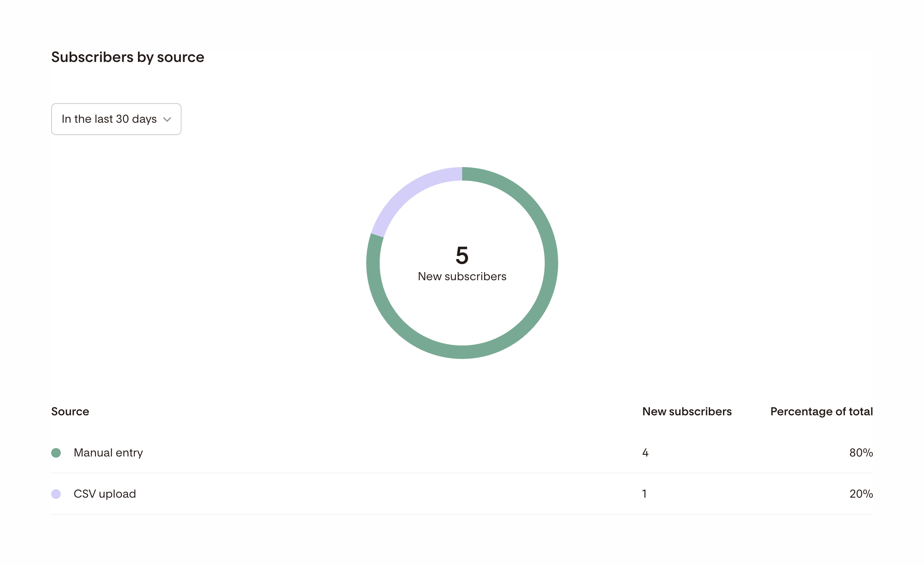Click the 'Manual entry' text label

(x=108, y=453)
